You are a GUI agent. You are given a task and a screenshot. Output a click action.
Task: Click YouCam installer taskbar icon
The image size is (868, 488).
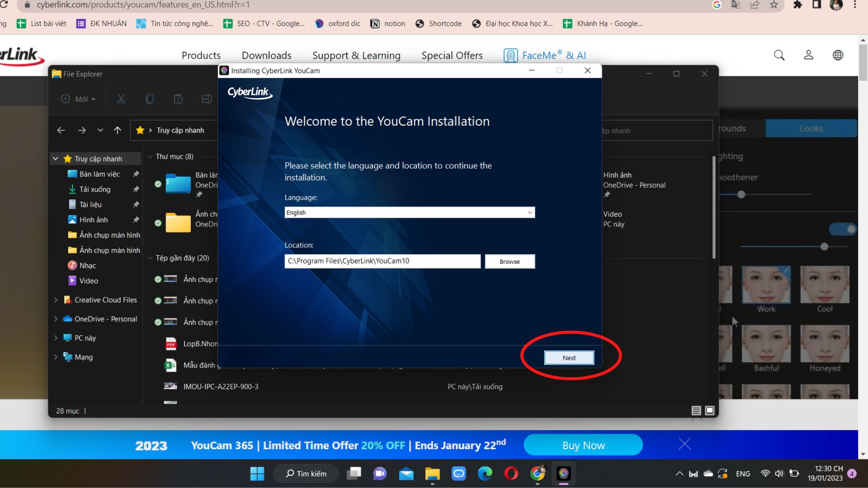(564, 474)
